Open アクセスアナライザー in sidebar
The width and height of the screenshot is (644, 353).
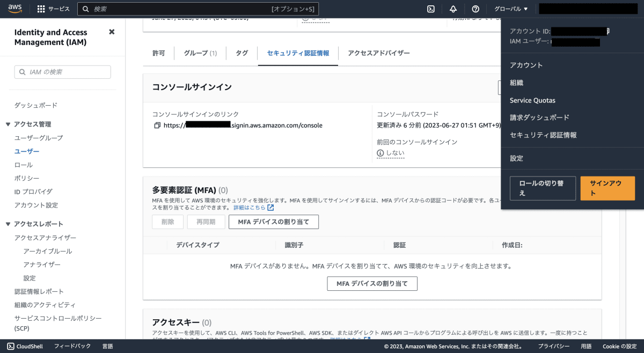click(45, 238)
